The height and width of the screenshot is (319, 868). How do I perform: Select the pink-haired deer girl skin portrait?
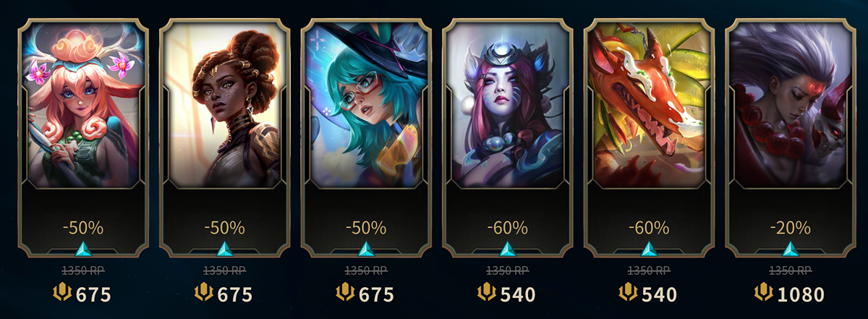tap(83, 105)
